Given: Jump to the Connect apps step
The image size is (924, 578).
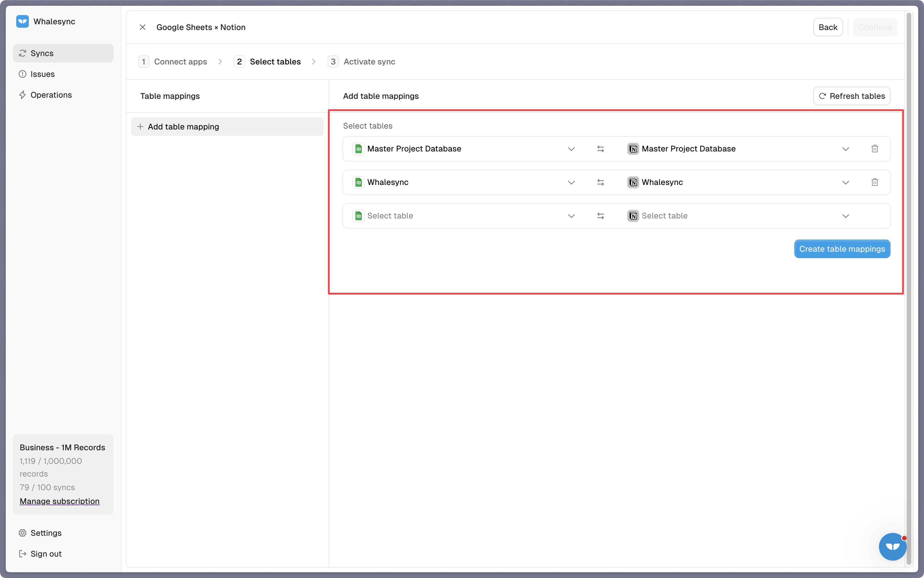Looking at the screenshot, I should tap(173, 62).
